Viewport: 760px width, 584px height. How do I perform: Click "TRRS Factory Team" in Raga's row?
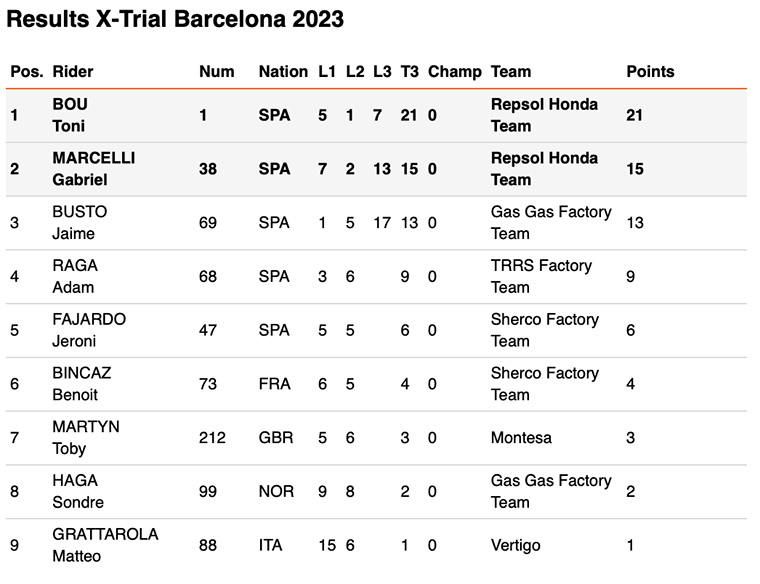pyautogui.click(x=541, y=276)
